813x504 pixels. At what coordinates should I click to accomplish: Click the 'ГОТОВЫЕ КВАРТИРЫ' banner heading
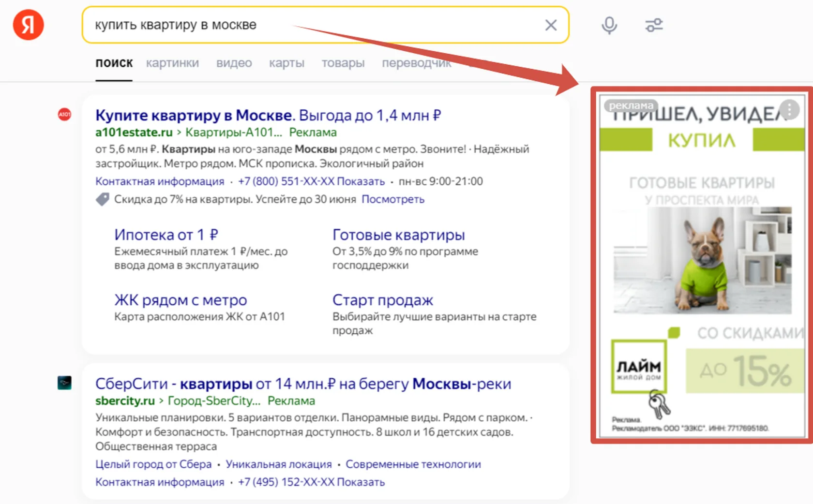tap(702, 183)
